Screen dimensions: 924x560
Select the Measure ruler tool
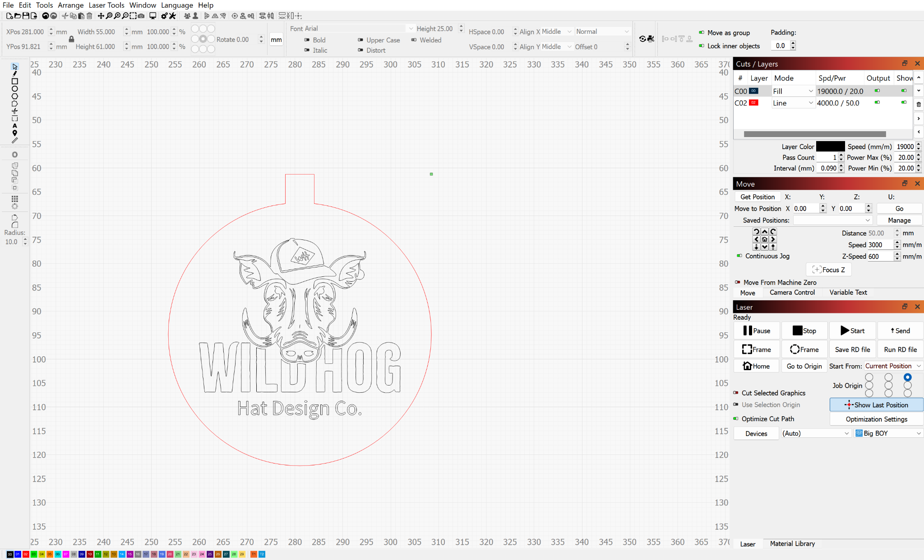14,141
